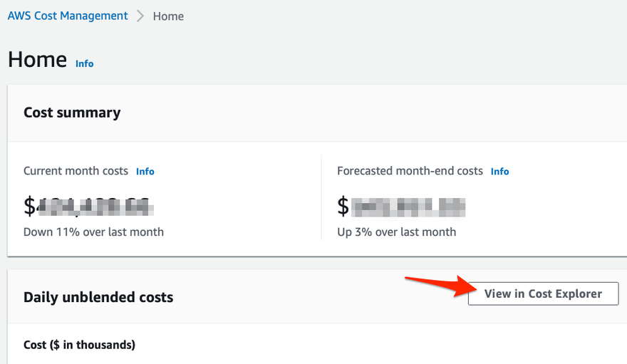Screen dimensions: 627x364
Task: Click the Forecasted month-end costs label
Action: click(x=410, y=171)
